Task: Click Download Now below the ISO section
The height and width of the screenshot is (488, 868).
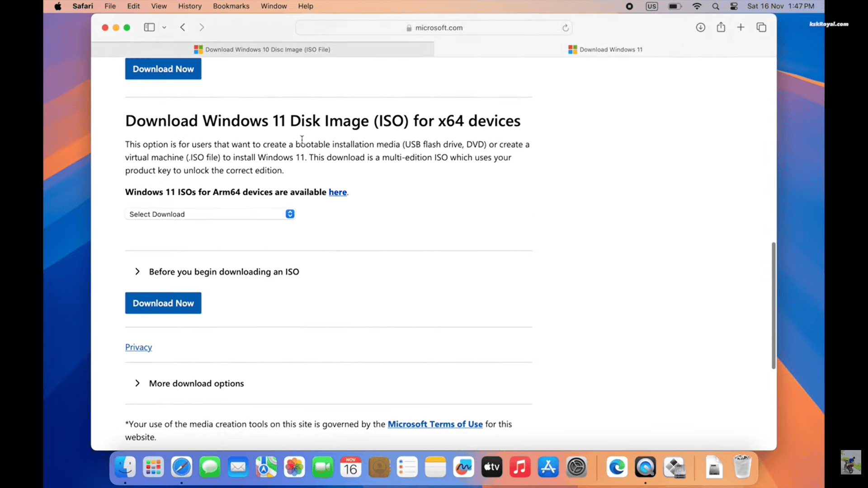Action: pyautogui.click(x=163, y=303)
